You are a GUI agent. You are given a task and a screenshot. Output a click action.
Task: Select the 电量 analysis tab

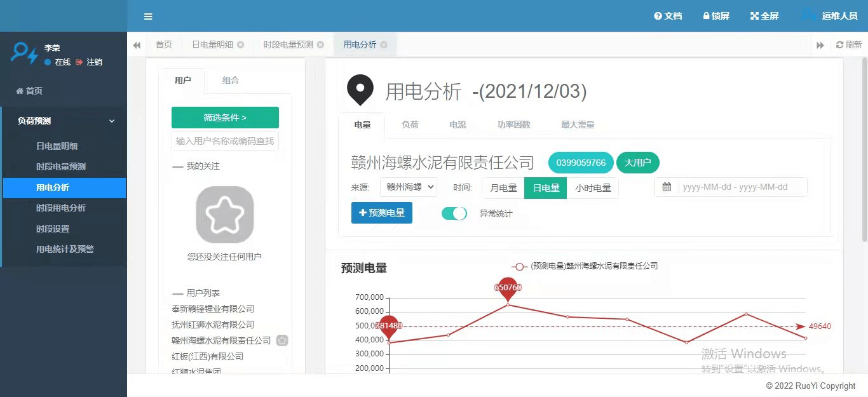(x=362, y=125)
